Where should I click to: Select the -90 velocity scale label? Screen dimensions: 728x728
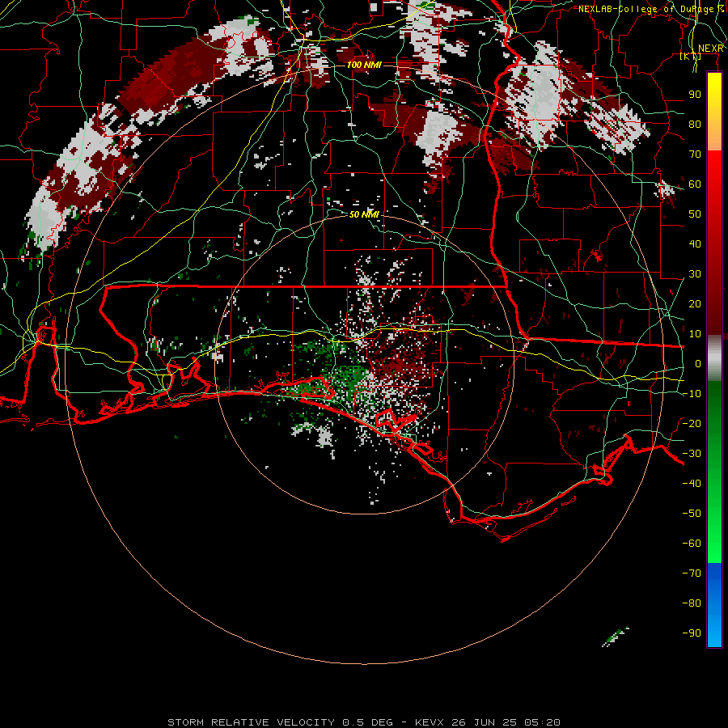(692, 633)
